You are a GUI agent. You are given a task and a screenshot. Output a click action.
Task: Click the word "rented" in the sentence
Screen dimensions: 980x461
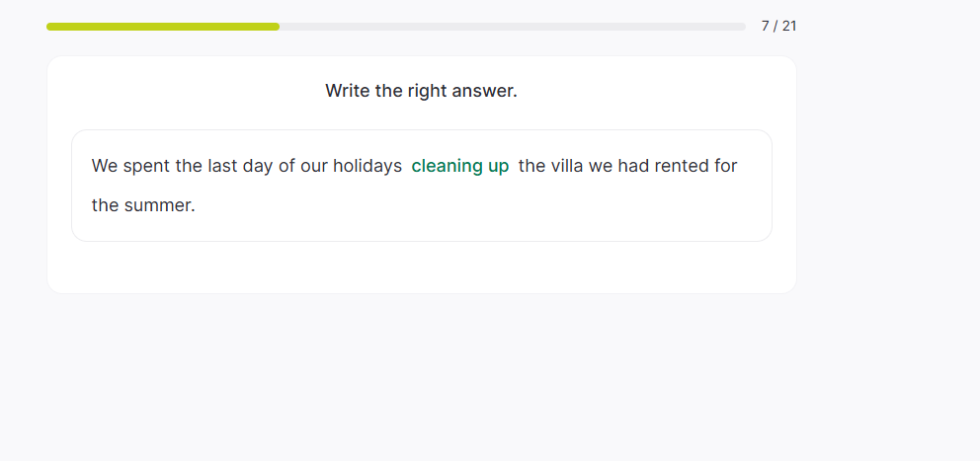pos(682,166)
